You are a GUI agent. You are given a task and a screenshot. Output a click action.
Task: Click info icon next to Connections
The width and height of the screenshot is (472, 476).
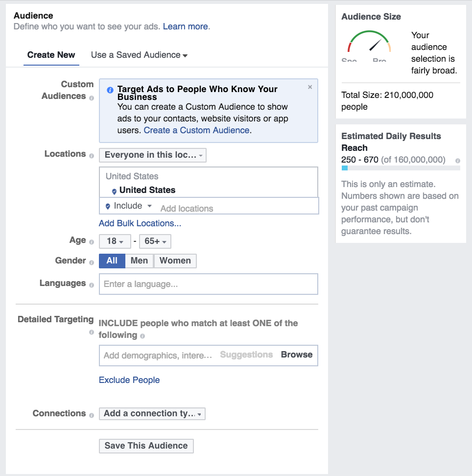pos(92,415)
